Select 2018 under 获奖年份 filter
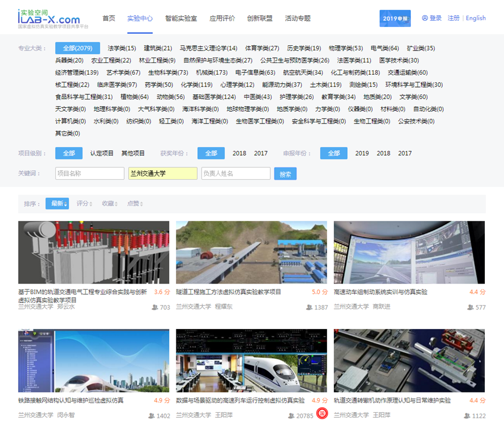Image resolution: width=504 pixels, height=433 pixels. 239,153
